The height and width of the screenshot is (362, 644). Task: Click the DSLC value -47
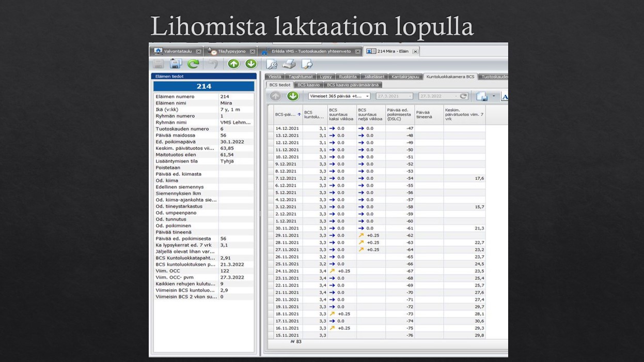click(410, 128)
